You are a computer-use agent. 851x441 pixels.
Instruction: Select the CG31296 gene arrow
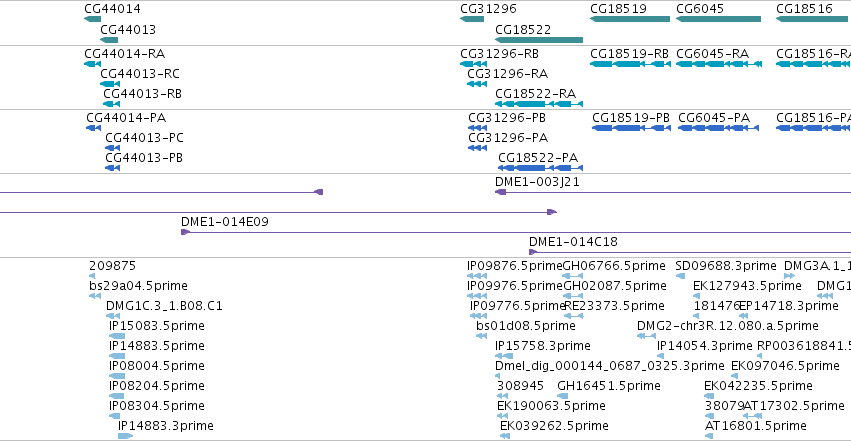[x=472, y=19]
